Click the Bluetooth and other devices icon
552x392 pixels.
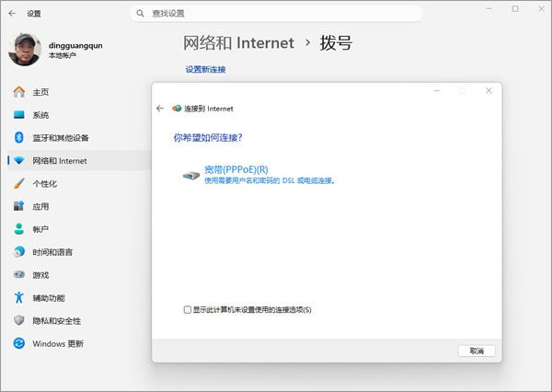(18, 138)
